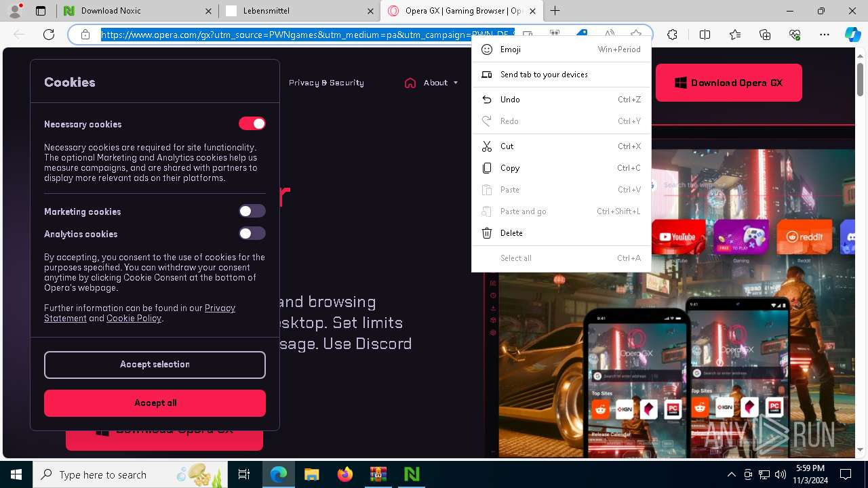Click the volume speaker tray icon

(x=780, y=474)
